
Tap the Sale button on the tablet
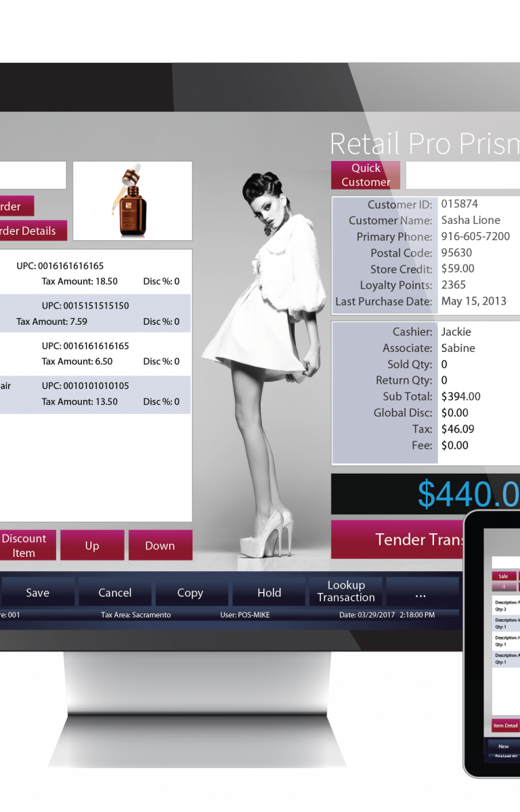503,577
